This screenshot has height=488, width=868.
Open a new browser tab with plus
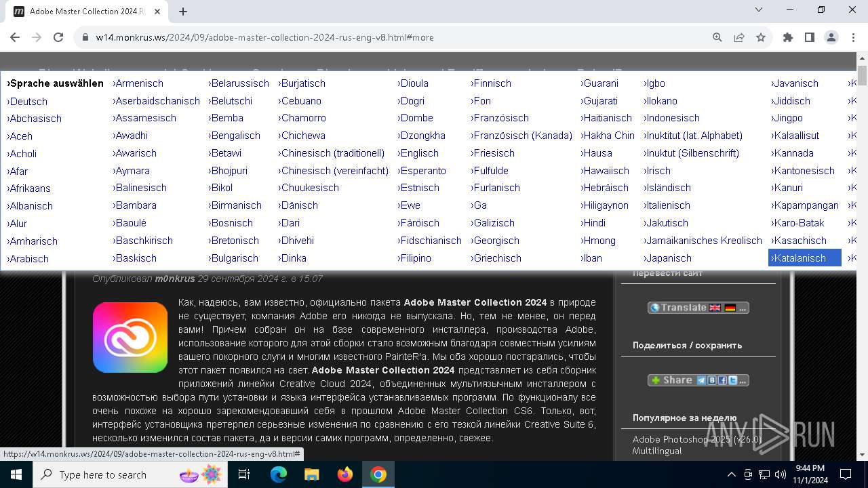[183, 11]
